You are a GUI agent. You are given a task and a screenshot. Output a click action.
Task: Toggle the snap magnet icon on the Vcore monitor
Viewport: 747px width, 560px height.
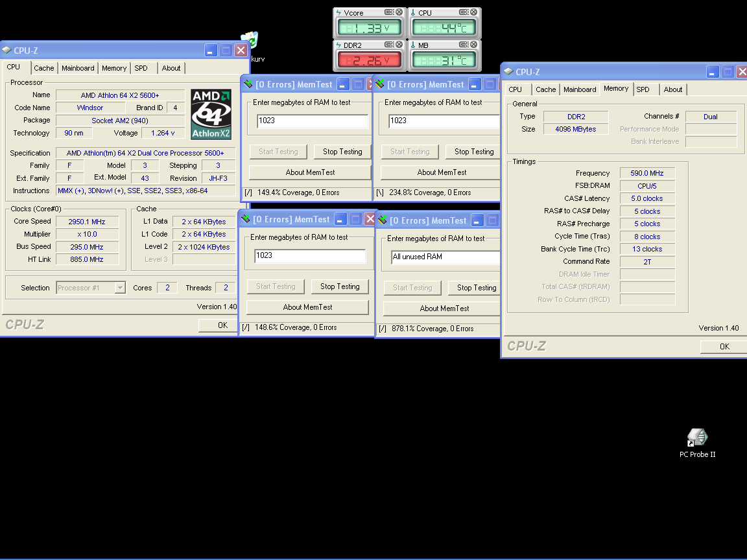(389, 12)
